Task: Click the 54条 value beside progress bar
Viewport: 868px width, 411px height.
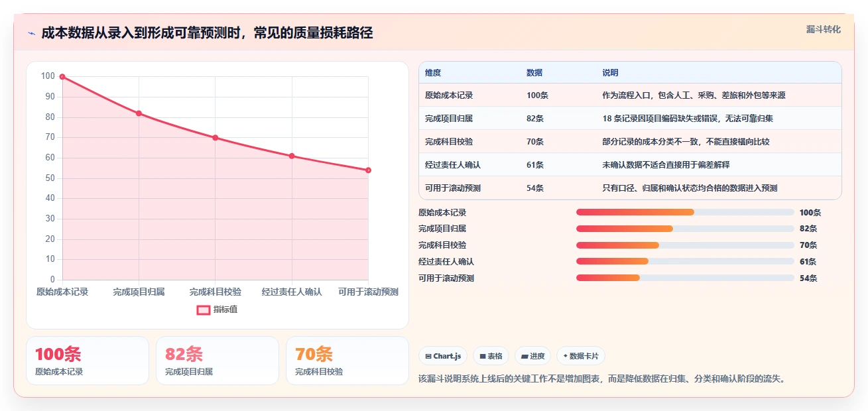Action: point(808,278)
